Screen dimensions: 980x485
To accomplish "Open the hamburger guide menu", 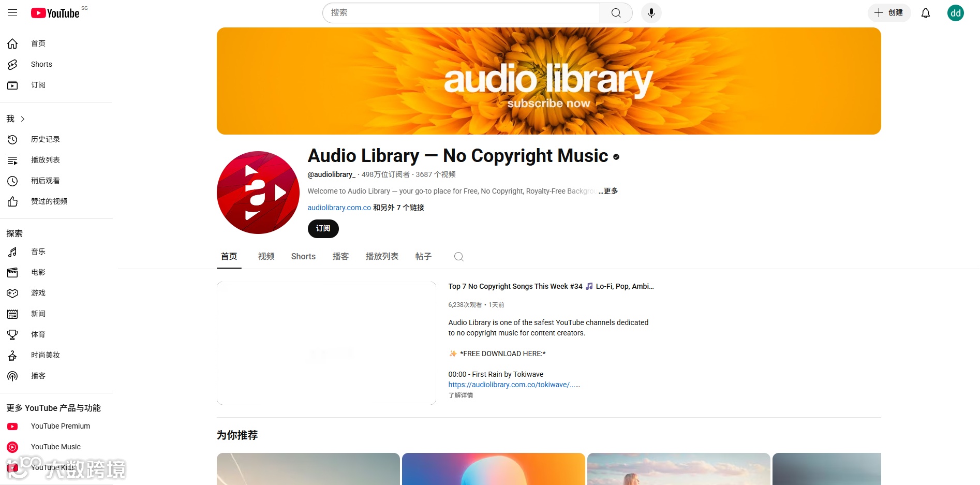I will (x=12, y=13).
